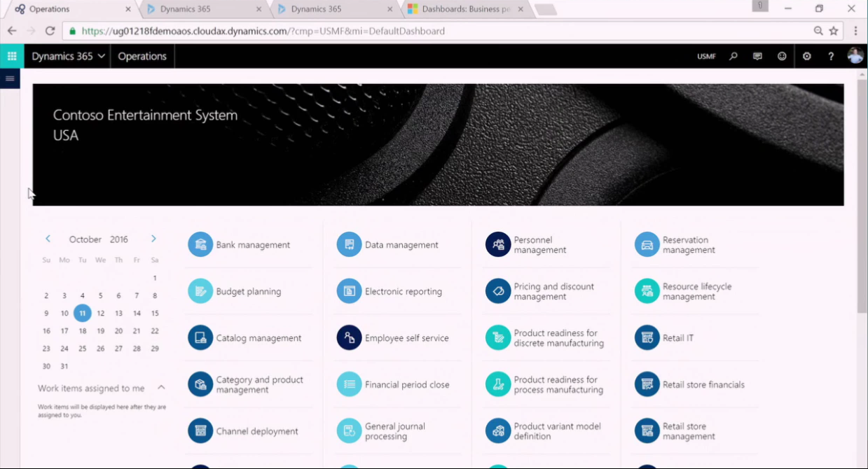Go to previous month in calendar
Image resolution: width=868 pixels, height=469 pixels.
tap(48, 239)
